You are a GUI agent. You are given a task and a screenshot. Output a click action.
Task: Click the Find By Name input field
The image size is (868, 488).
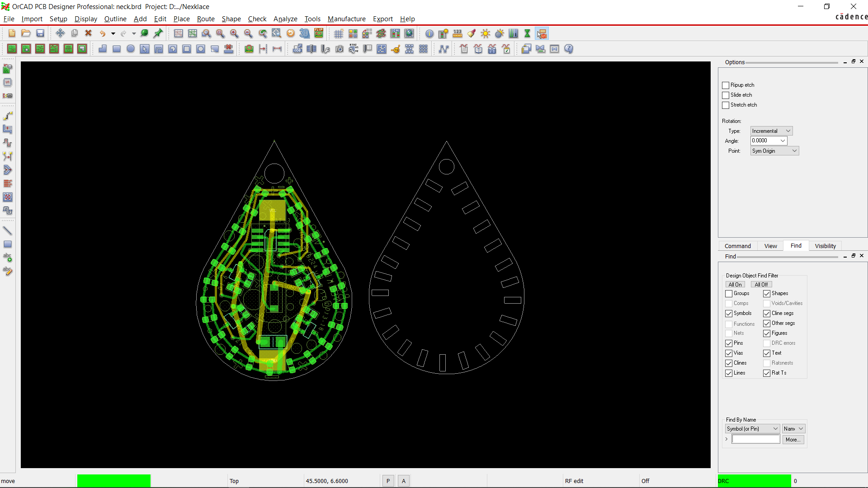pos(756,440)
